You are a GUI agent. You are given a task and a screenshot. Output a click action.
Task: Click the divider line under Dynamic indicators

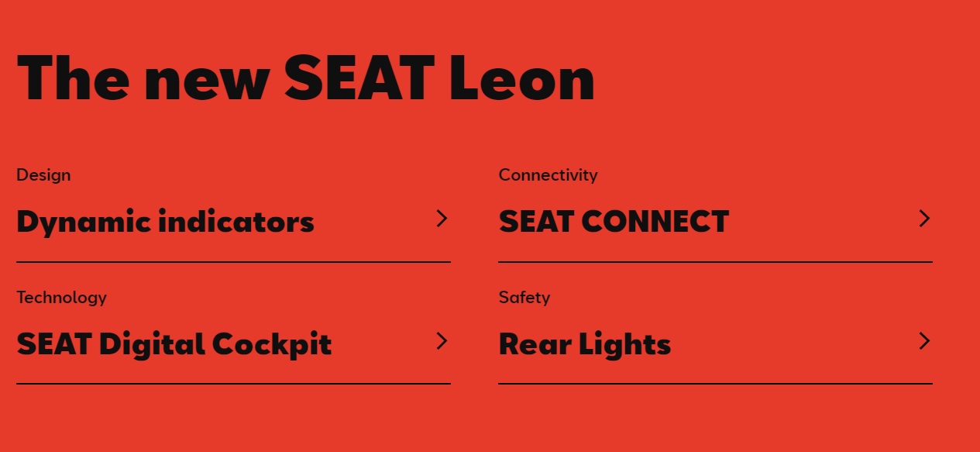(x=233, y=262)
